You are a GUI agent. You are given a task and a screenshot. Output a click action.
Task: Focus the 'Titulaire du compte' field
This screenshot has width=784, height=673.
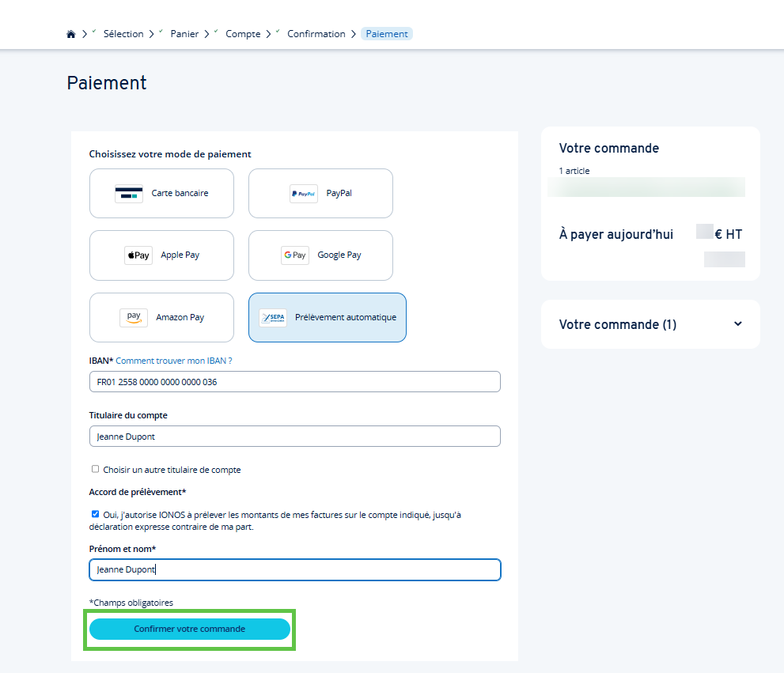pos(294,437)
